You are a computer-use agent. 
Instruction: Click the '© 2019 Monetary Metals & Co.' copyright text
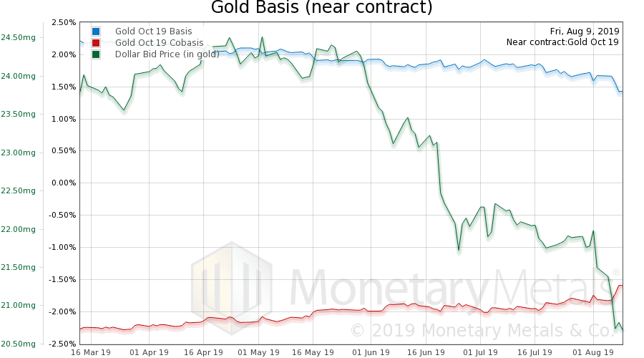tap(482, 330)
